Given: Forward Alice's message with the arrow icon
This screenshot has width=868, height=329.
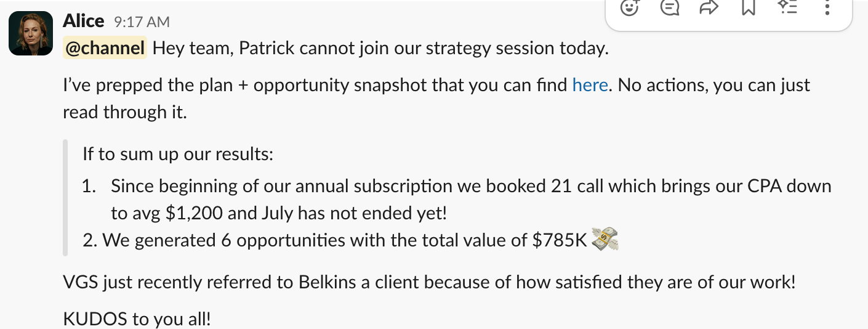Looking at the screenshot, I should pos(709,7).
